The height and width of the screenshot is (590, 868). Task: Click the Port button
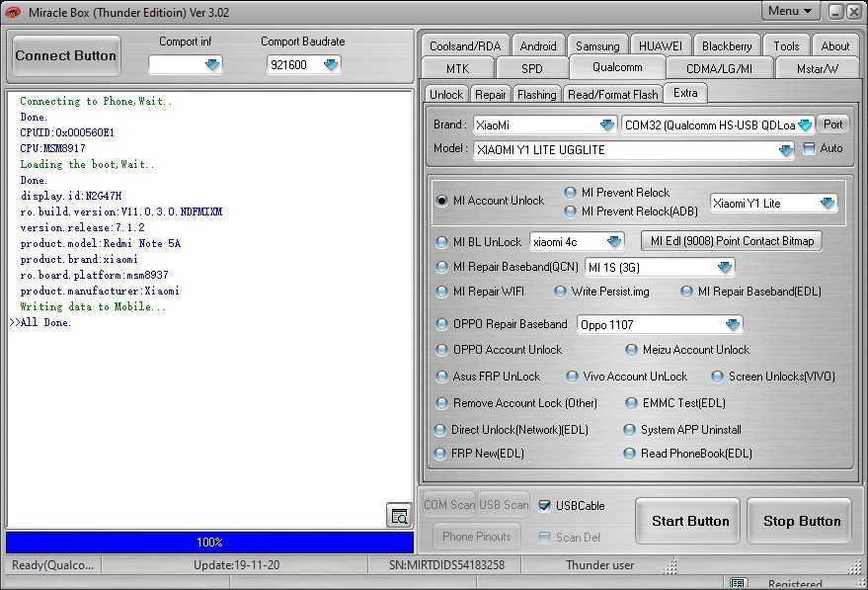833,125
